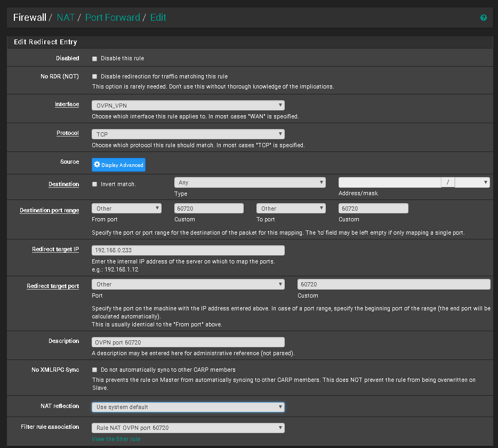This screenshot has width=498, height=448.
Task: Check the Invert match checkbox
Action: (x=95, y=185)
